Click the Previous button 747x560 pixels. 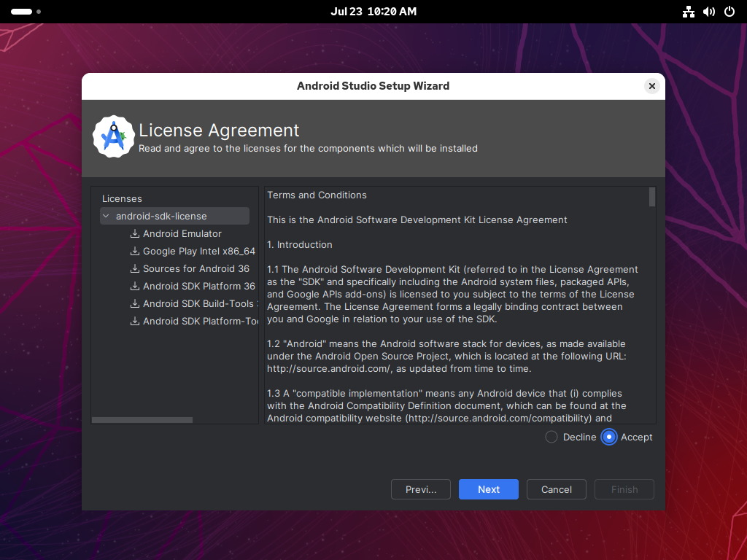pyautogui.click(x=421, y=489)
